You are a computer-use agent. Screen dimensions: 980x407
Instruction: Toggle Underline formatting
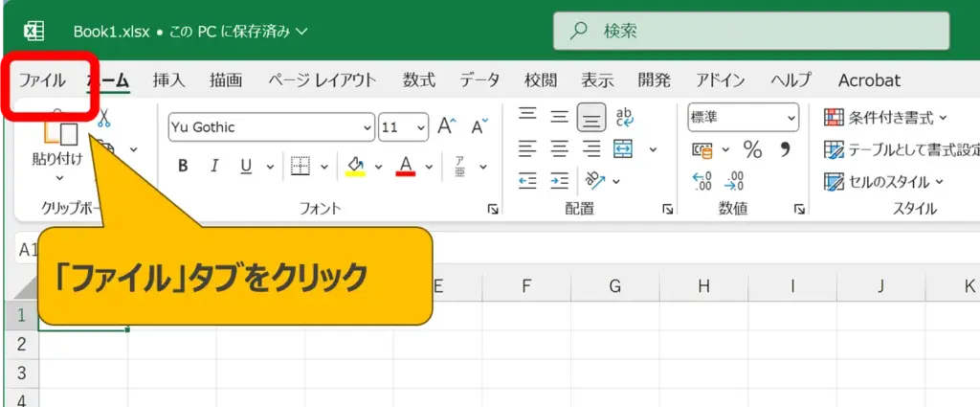(245, 166)
